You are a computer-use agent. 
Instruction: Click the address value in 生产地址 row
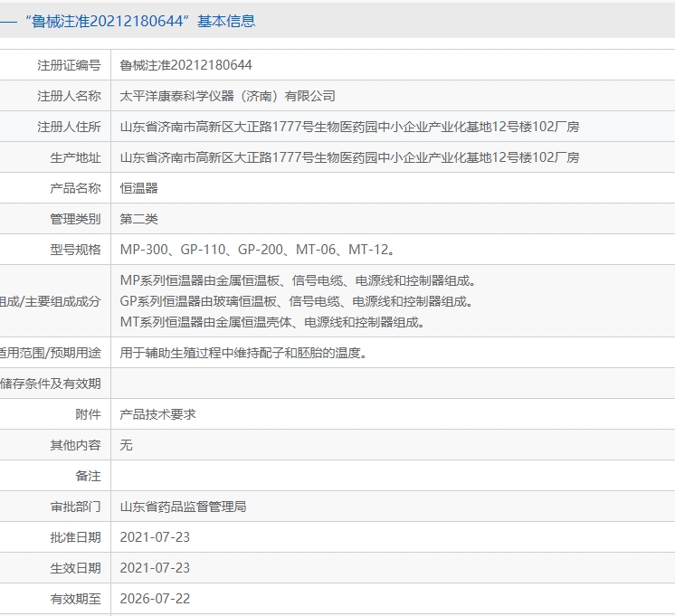(349, 157)
